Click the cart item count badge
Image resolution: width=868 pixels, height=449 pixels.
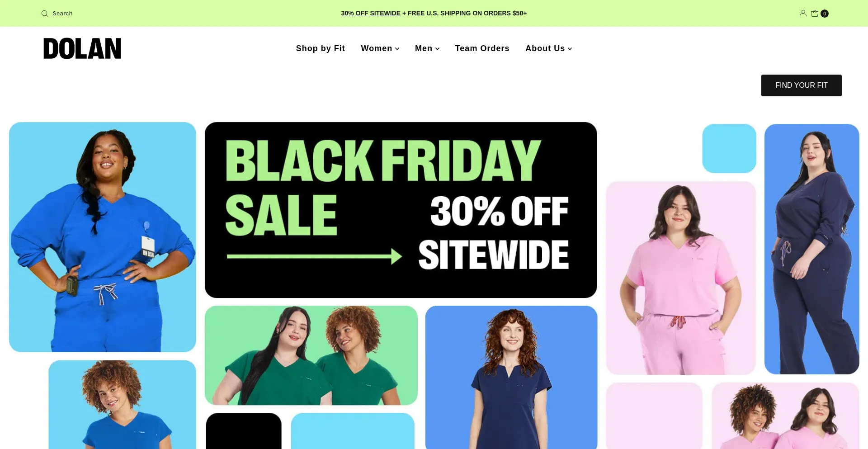pyautogui.click(x=825, y=14)
